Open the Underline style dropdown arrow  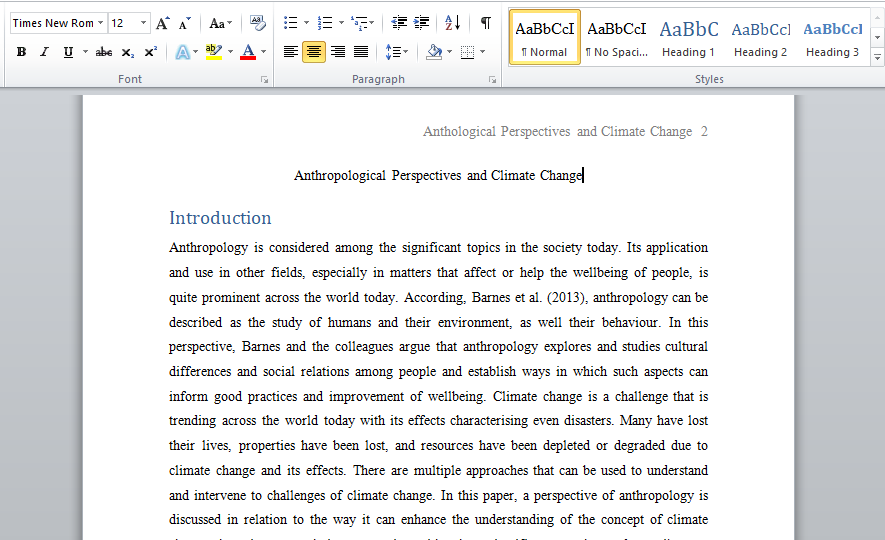(x=85, y=52)
